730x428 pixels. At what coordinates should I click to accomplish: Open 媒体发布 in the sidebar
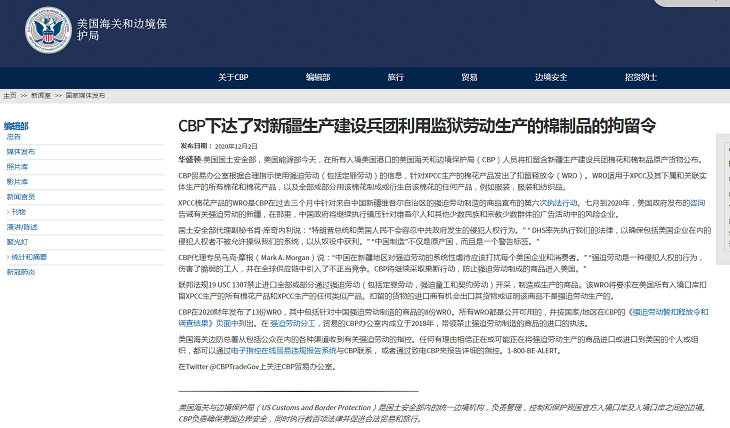[x=20, y=152]
